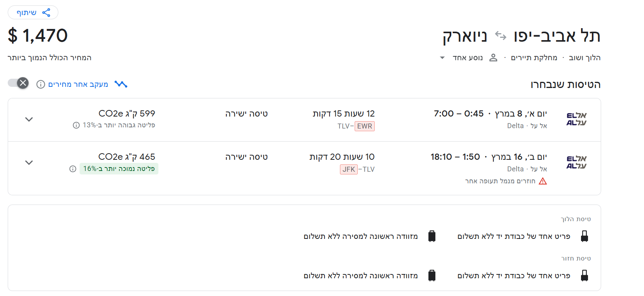Click the carry-on bag icon for the outbound flight

click(x=585, y=236)
